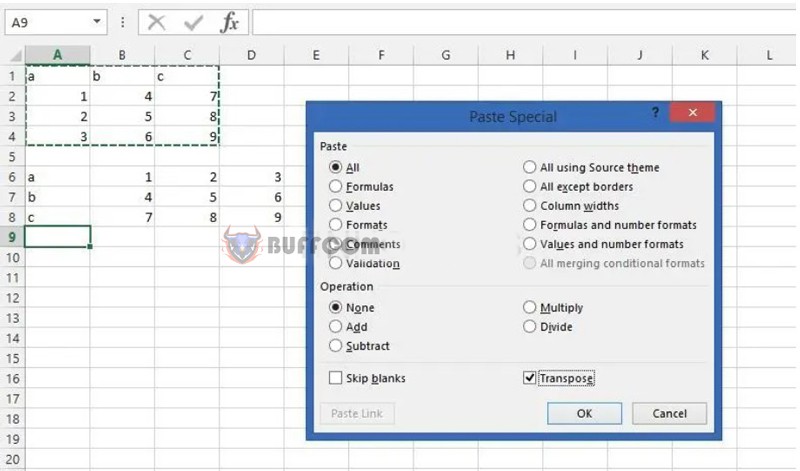Select row 14 header
Viewport: 800px width, 471px height.
pos(12,338)
